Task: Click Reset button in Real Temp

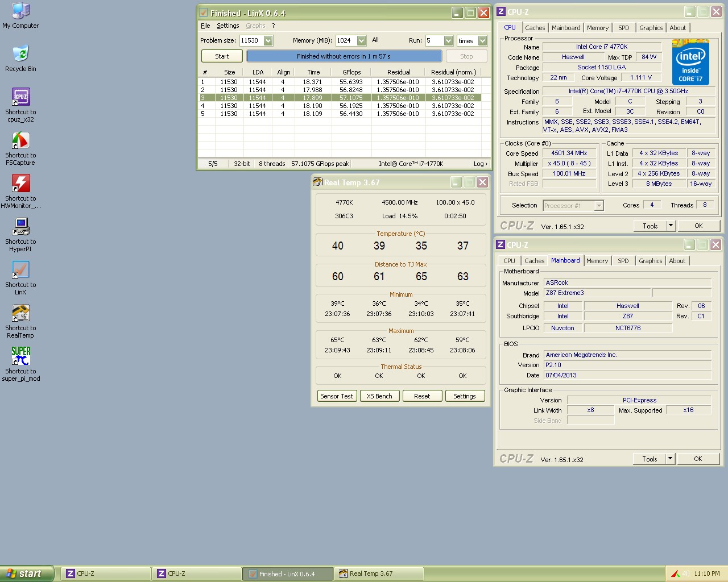Action: click(x=422, y=396)
